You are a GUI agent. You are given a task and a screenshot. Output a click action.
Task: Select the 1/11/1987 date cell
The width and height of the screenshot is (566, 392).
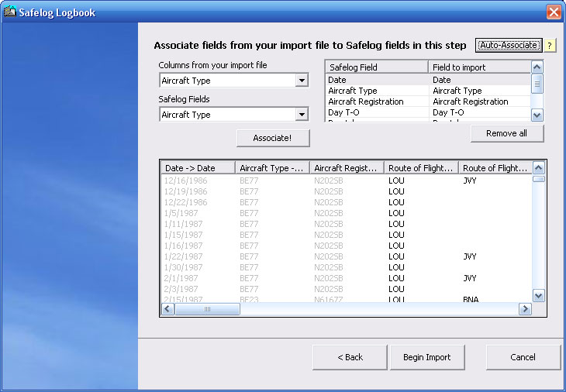[x=183, y=224]
